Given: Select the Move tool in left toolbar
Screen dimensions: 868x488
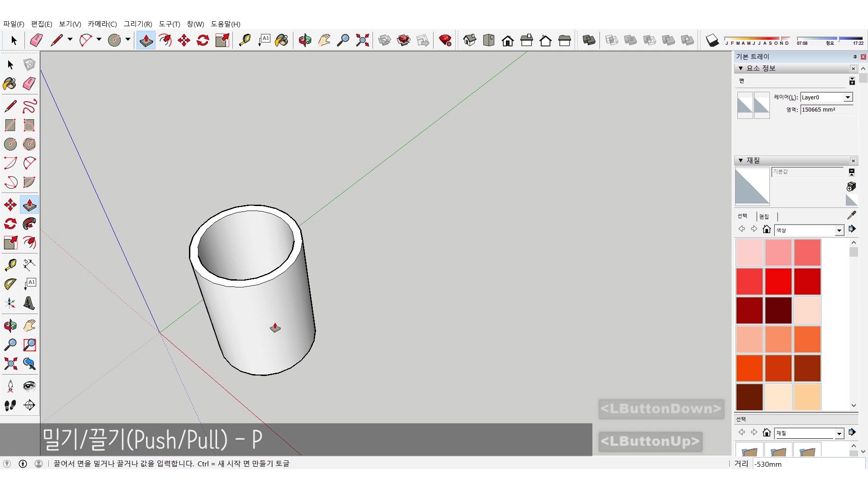Looking at the screenshot, I should click(x=10, y=205).
